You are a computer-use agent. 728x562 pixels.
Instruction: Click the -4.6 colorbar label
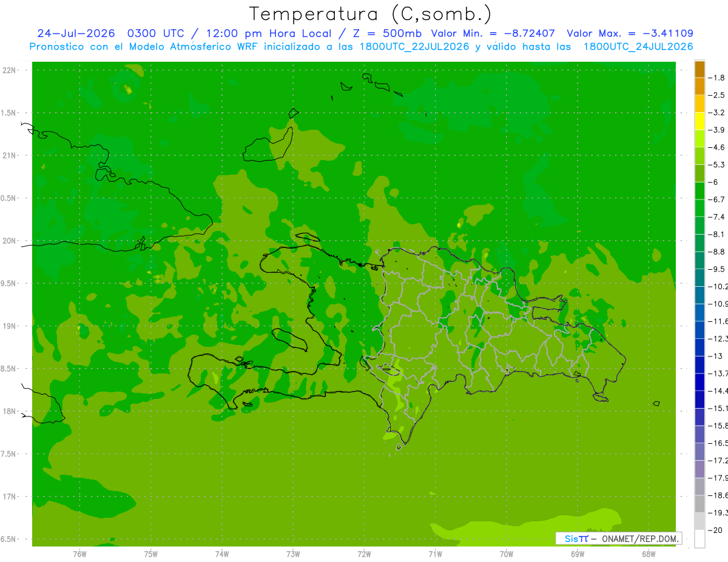coord(716,147)
